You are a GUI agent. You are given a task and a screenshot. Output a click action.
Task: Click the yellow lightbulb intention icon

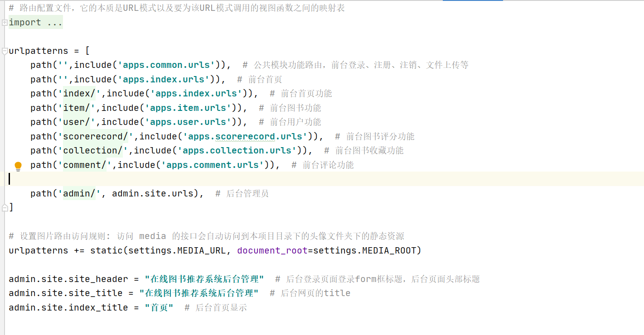tap(18, 166)
